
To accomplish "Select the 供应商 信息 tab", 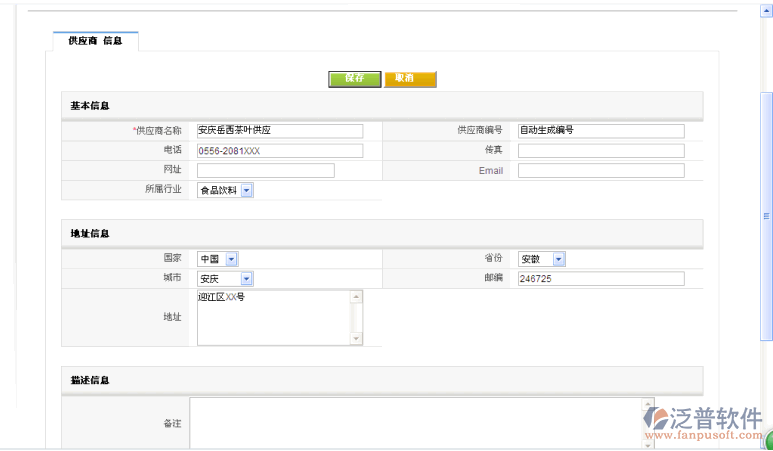I will point(95,41).
